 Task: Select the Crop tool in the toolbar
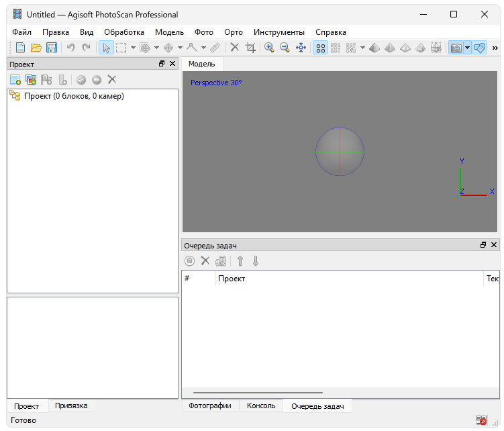click(x=250, y=48)
